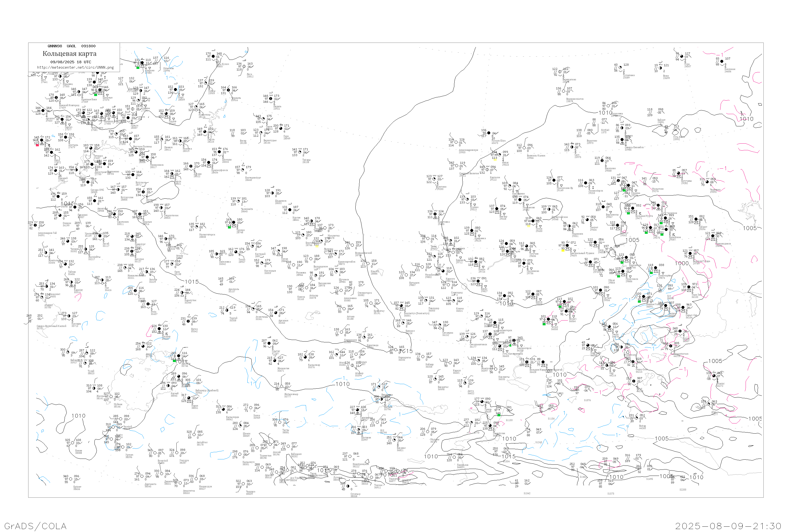Click the filled cloud circle at Кирс station
This screenshot has width=798, height=532.
pos(176,90)
